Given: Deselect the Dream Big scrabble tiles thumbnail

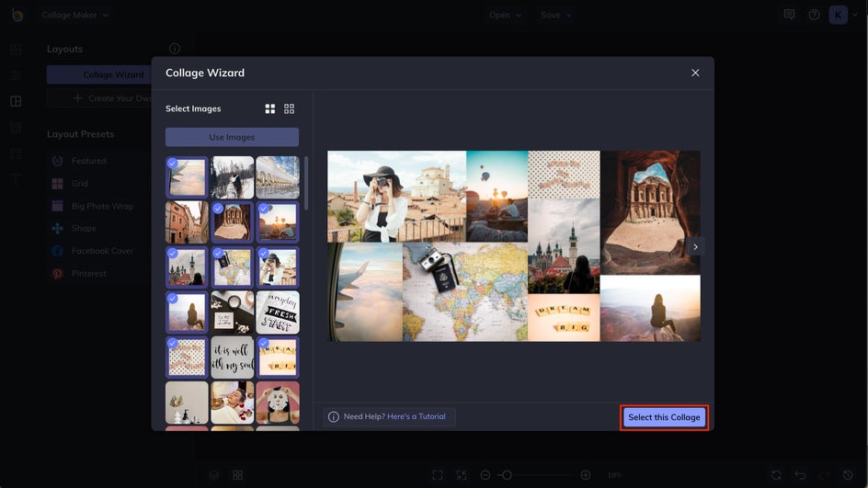Looking at the screenshot, I should [x=278, y=357].
